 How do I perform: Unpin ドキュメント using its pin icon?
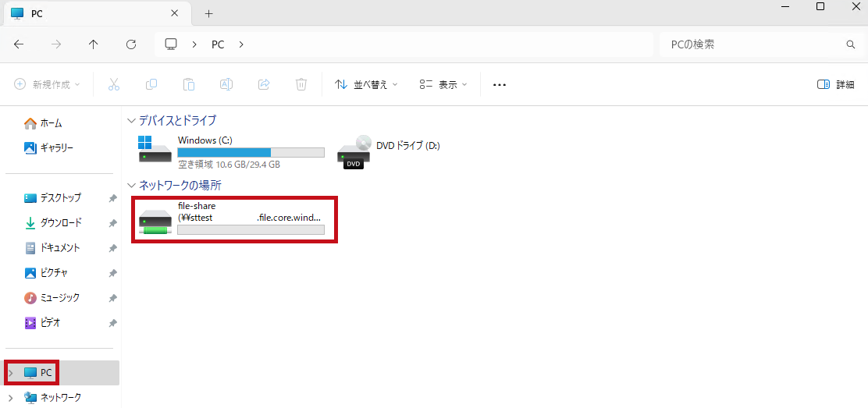(x=112, y=248)
